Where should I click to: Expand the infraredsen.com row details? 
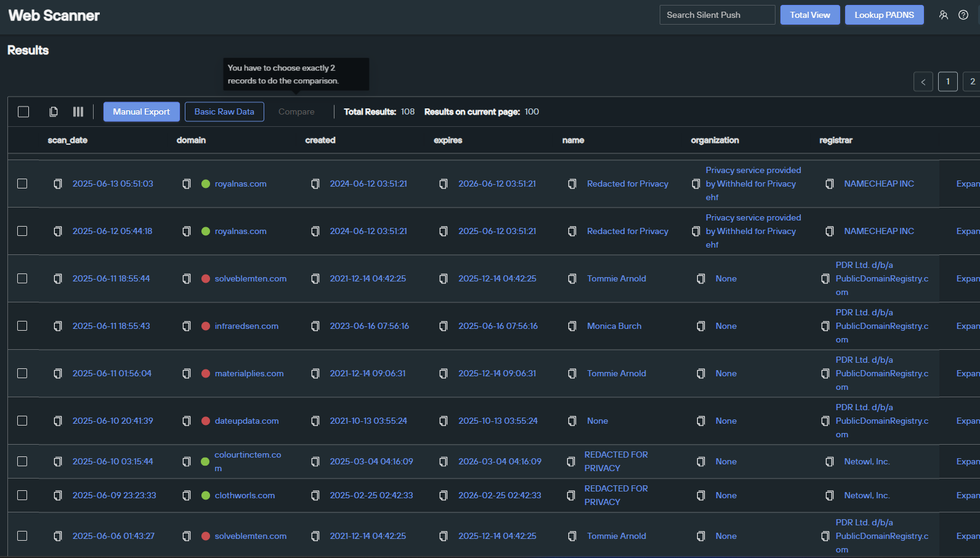click(967, 326)
